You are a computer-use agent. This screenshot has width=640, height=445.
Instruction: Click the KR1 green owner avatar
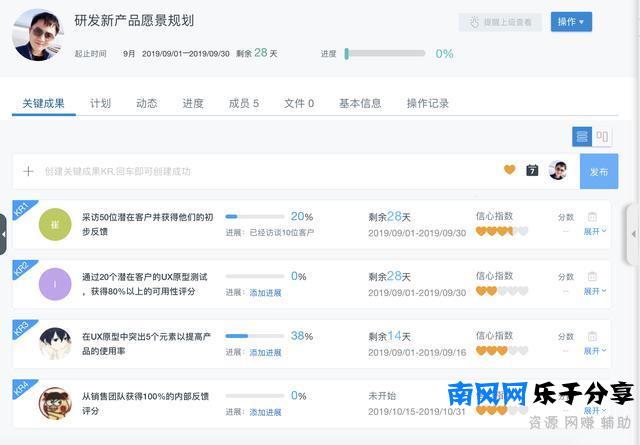point(55,224)
